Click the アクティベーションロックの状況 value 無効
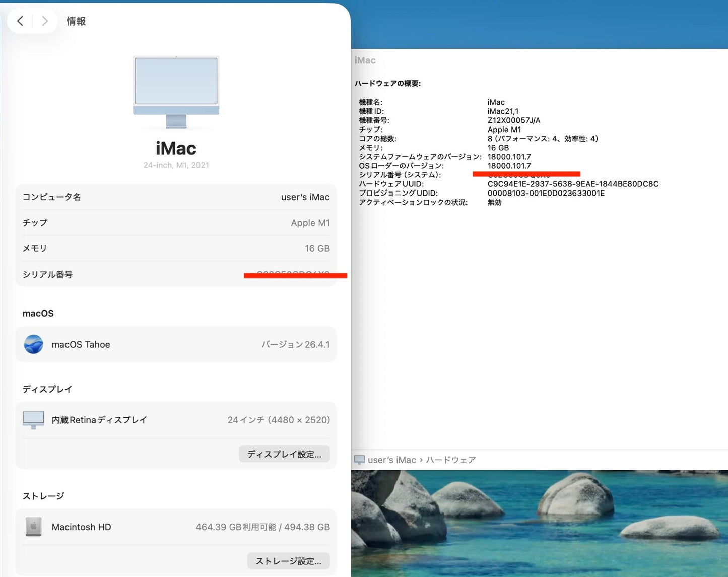This screenshot has height=577, width=728. [494, 202]
